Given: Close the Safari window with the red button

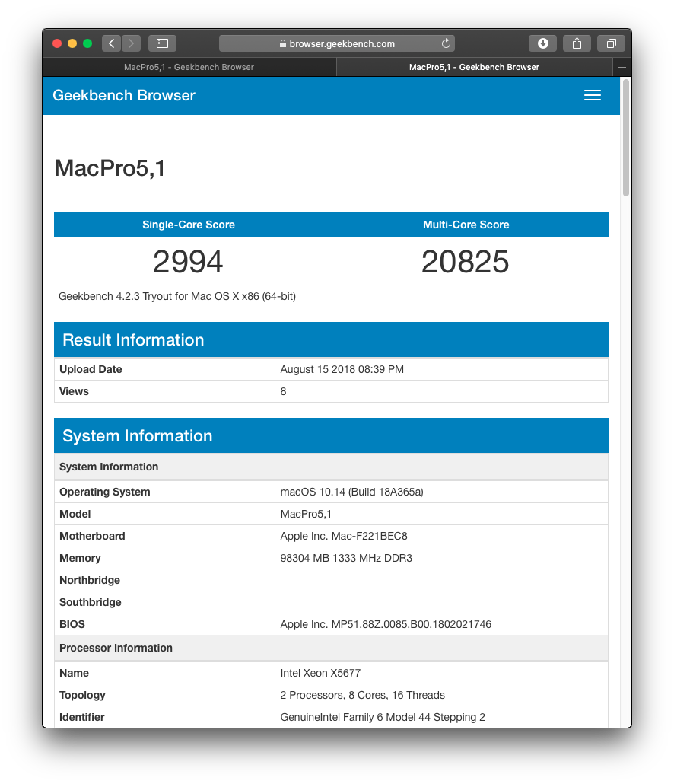Looking at the screenshot, I should [57, 43].
